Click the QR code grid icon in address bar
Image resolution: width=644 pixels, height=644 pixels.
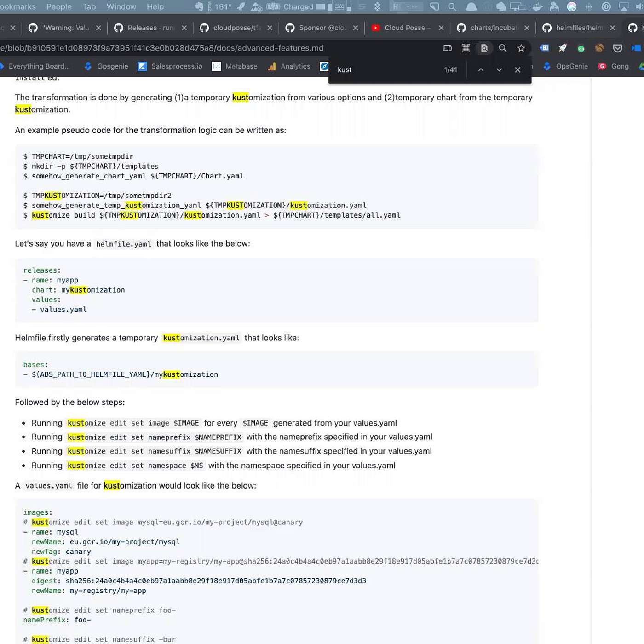(466, 48)
